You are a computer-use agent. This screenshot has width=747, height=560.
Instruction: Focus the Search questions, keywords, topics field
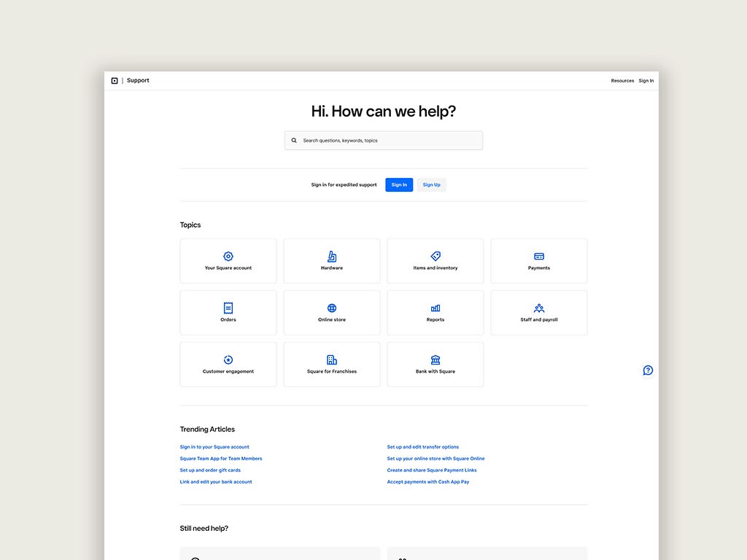coord(384,141)
